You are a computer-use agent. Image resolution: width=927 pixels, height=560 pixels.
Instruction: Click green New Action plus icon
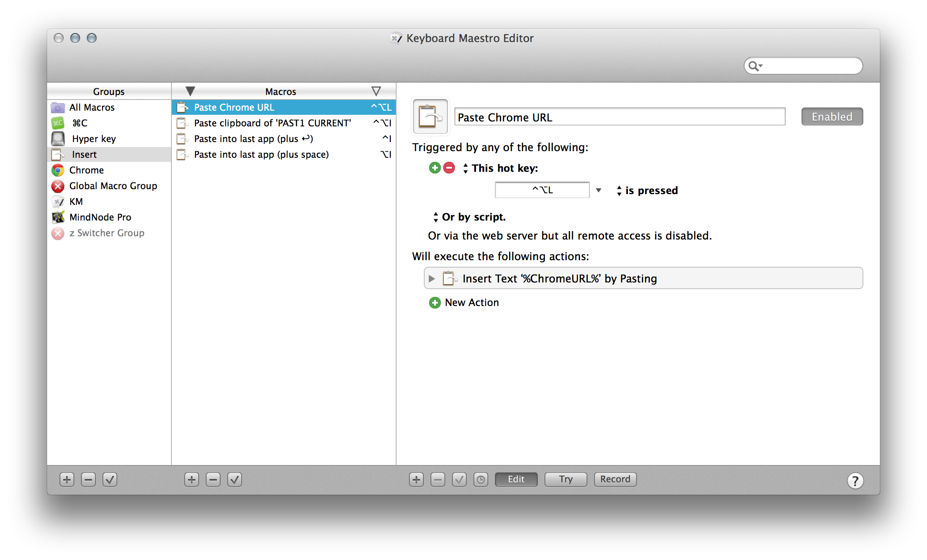pos(435,303)
